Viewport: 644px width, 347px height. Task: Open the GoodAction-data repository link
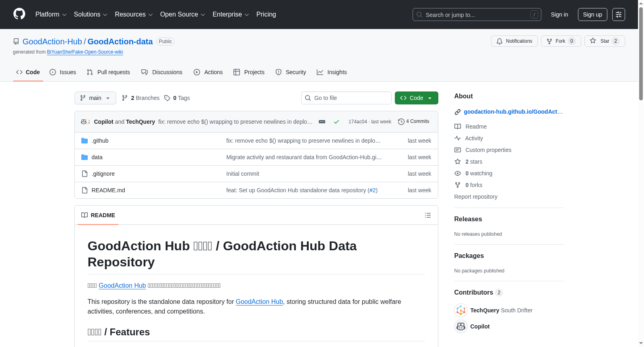click(x=120, y=42)
